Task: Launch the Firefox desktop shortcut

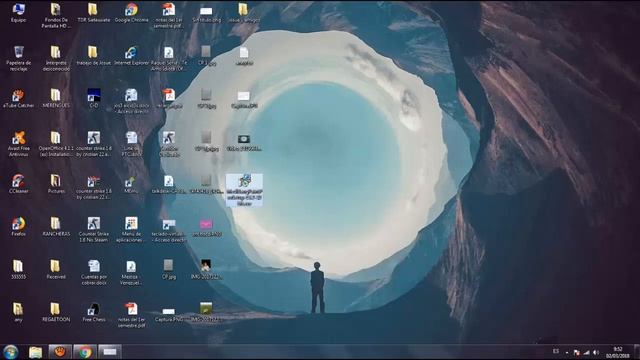Action: [18, 227]
